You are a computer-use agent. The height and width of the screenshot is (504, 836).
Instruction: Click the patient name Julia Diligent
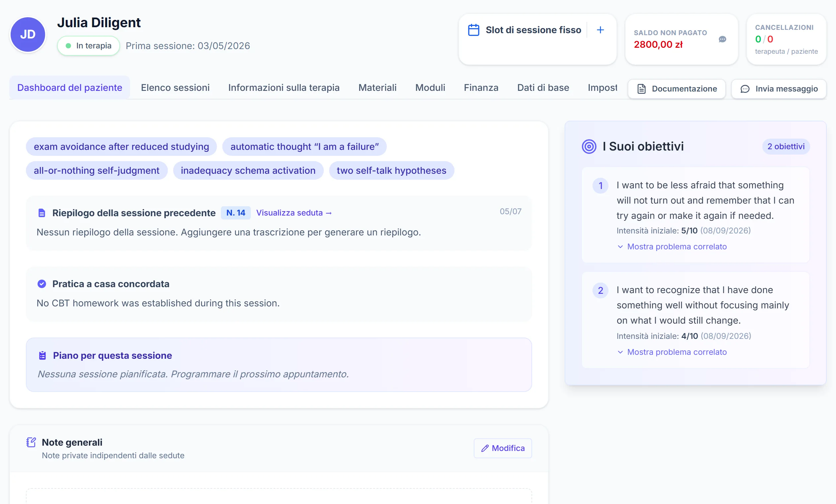tap(99, 23)
